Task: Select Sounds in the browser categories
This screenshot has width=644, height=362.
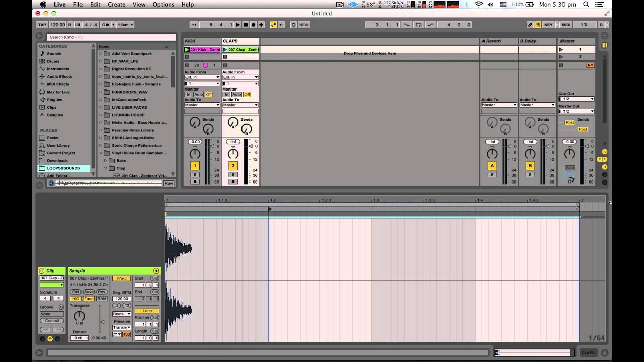Action: click(54, 54)
